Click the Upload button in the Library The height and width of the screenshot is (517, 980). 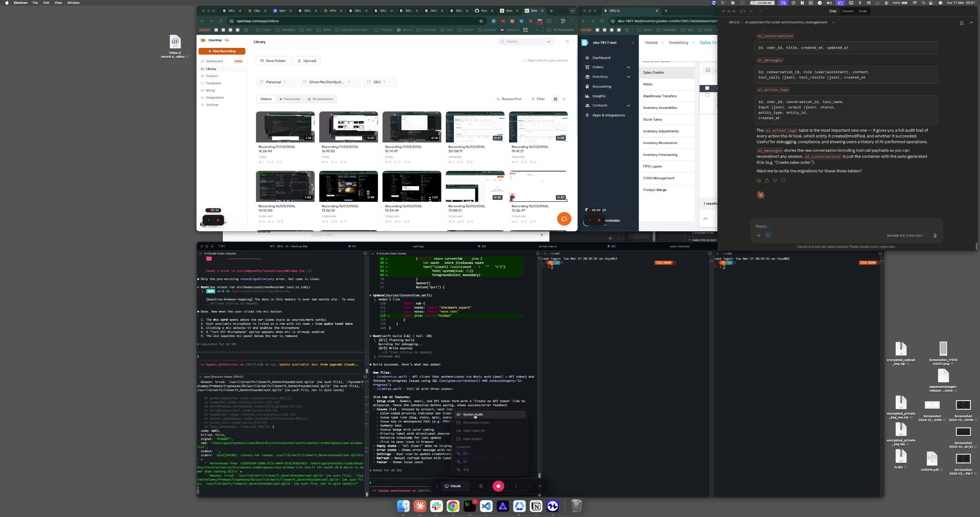tap(307, 61)
